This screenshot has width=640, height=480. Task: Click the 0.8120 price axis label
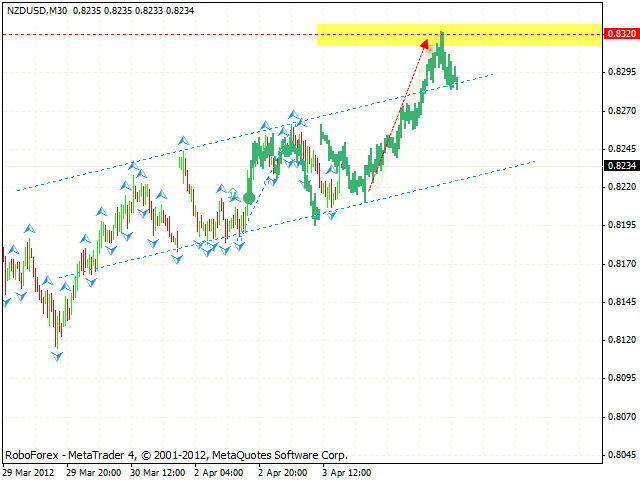pyautogui.click(x=620, y=340)
